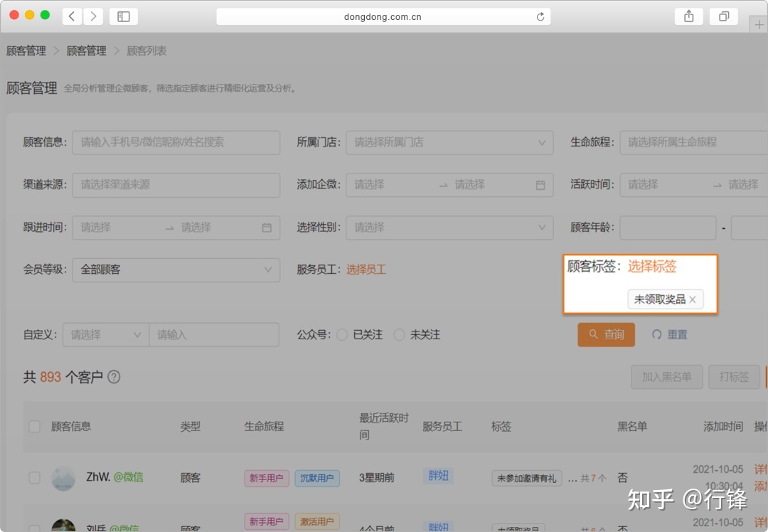Toggle the Safari sidebar icon

point(124,16)
